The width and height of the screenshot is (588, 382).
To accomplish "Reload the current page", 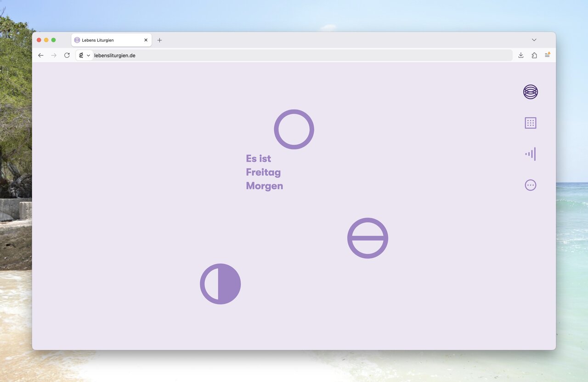I will pyautogui.click(x=67, y=55).
